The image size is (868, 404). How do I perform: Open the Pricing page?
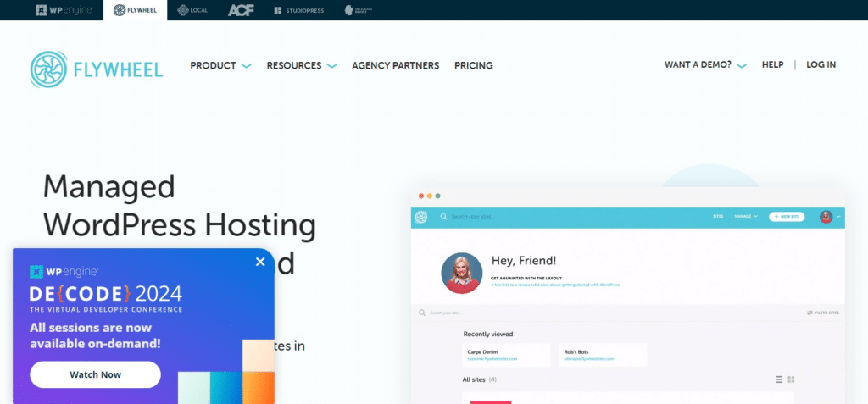tap(473, 65)
